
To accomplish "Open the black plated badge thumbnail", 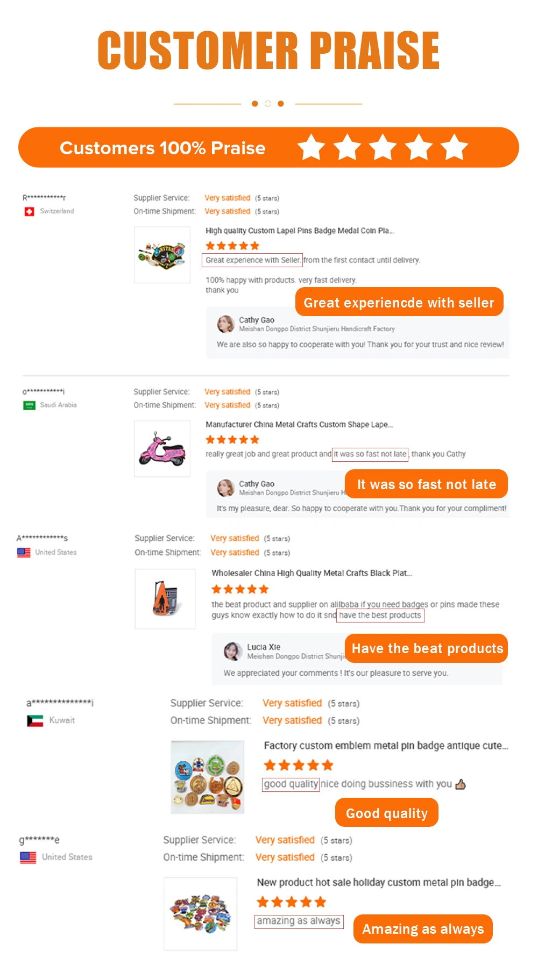I will (165, 599).
